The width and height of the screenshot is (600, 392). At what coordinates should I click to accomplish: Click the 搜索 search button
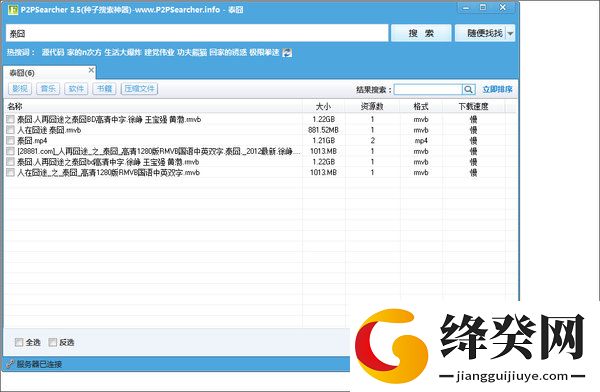coord(421,33)
